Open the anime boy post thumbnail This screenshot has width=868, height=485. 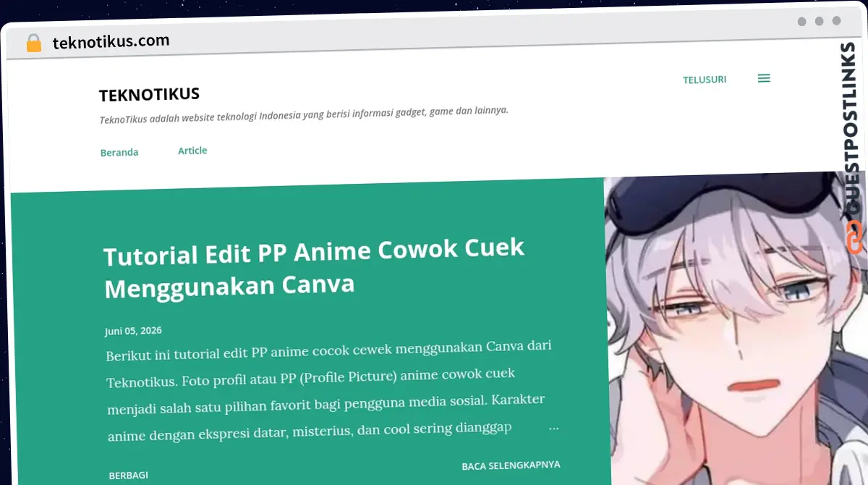coord(734,329)
